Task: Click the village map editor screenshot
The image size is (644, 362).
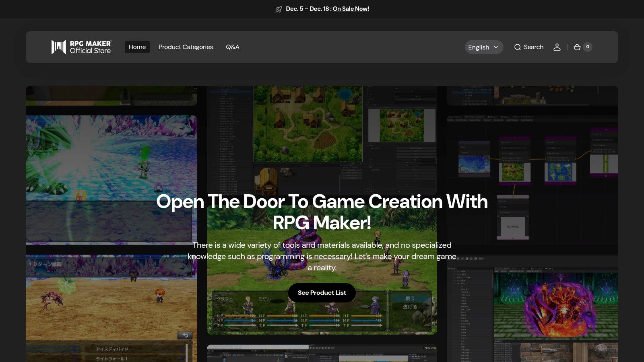Action: coord(322,140)
